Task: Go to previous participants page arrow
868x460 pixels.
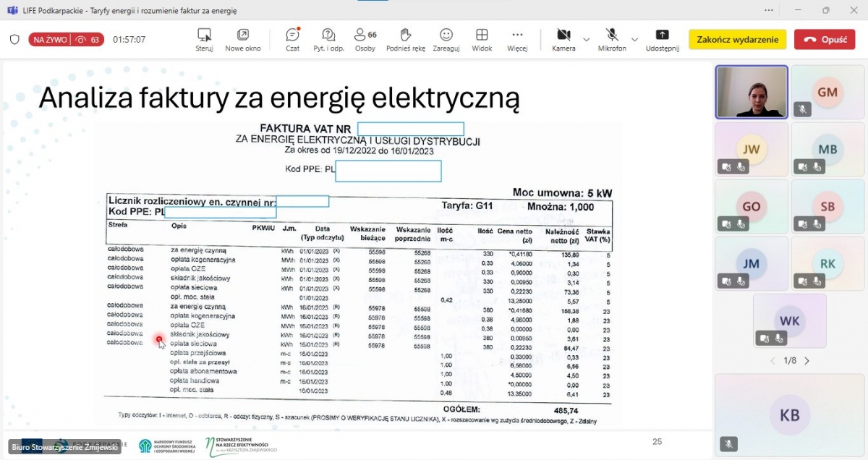Action: tap(772, 360)
